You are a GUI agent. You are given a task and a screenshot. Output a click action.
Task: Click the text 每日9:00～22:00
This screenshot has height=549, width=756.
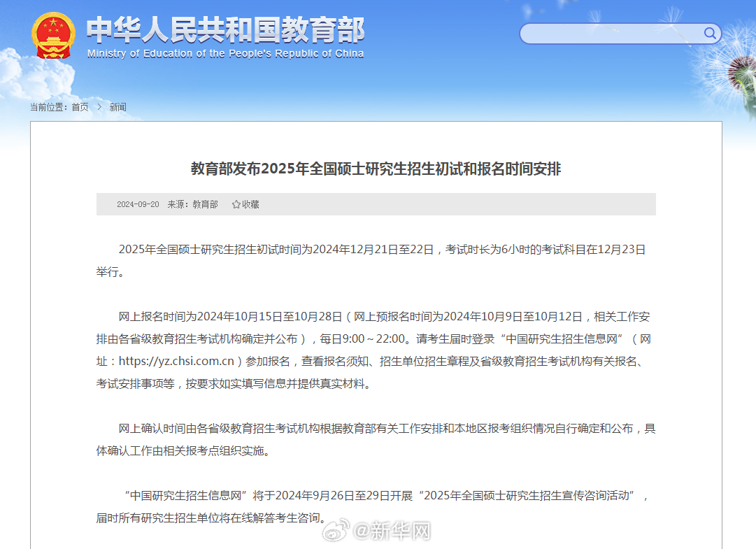click(362, 339)
